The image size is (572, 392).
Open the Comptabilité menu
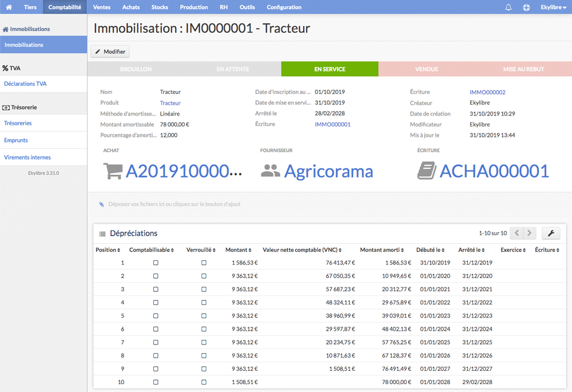pos(65,7)
